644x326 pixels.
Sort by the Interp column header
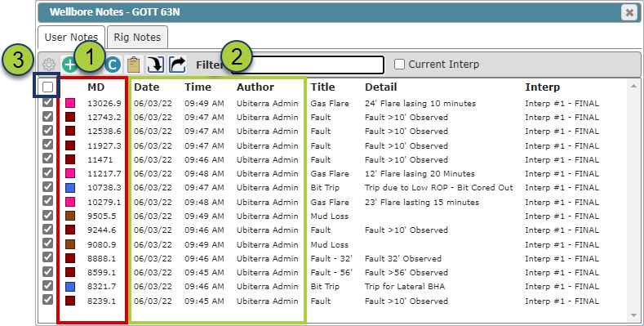(543, 87)
